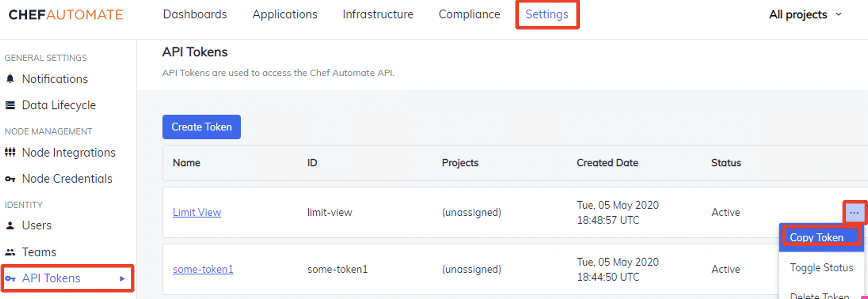This screenshot has width=868, height=299.
Task: Toggle Status from the token menu
Action: pos(821,268)
